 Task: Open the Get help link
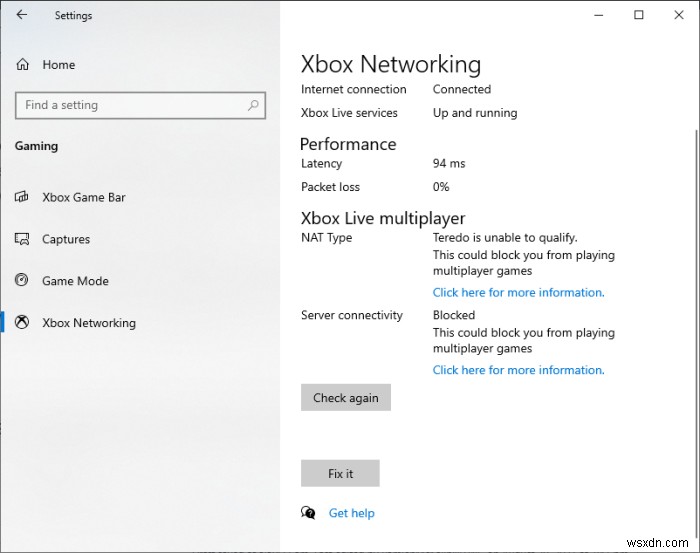coord(351,513)
